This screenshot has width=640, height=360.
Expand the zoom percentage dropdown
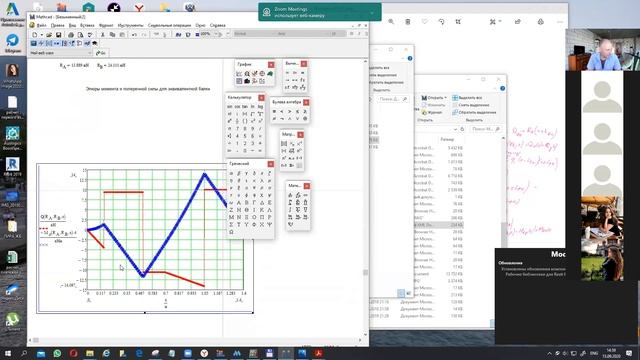(215, 34)
